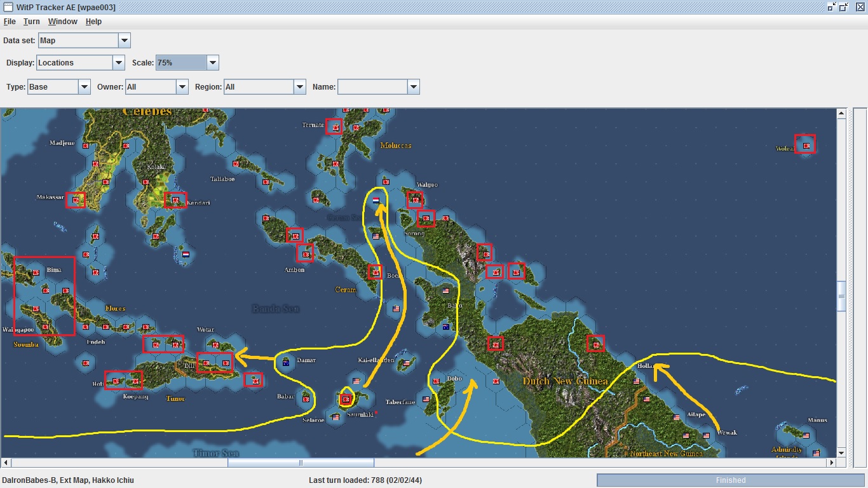Screen dimensions: 868x488
Task: Click the Japanese base marker at Makassar
Action: tap(76, 201)
